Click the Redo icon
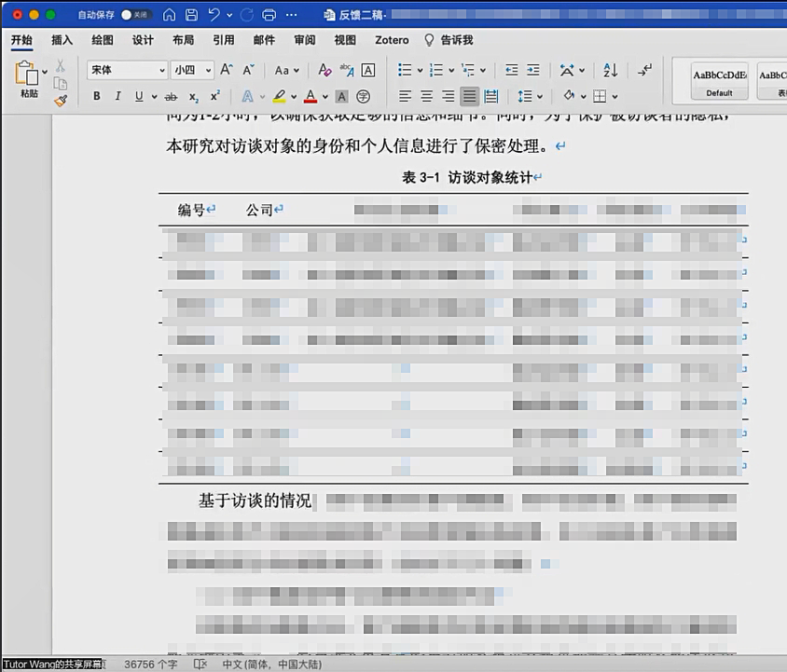This screenshot has width=787, height=672. click(246, 15)
